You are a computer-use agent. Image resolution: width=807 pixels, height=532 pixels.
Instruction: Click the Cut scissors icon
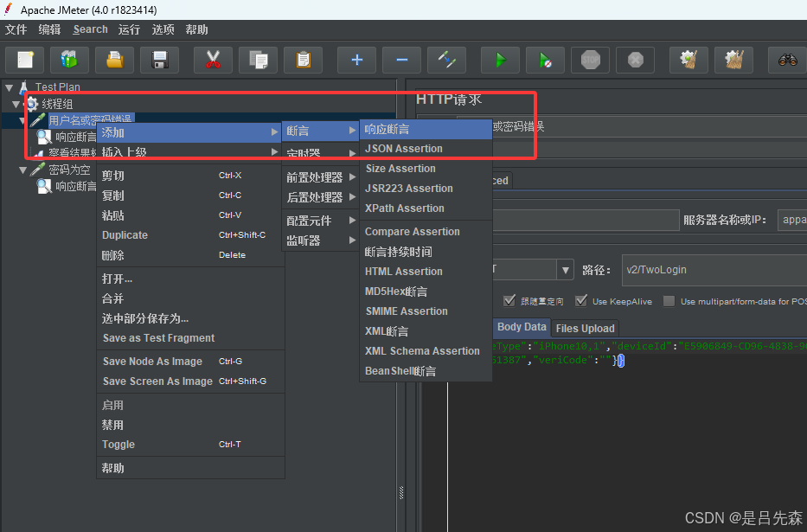click(x=213, y=60)
